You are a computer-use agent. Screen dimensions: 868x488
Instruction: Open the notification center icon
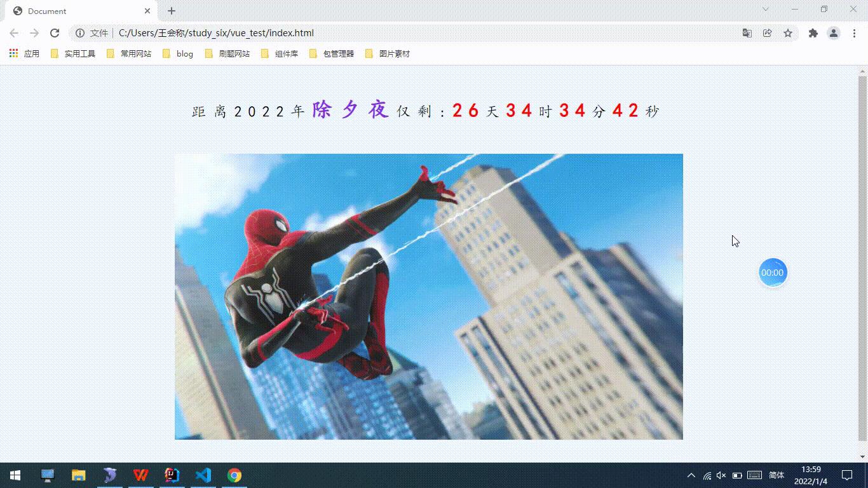(x=847, y=475)
